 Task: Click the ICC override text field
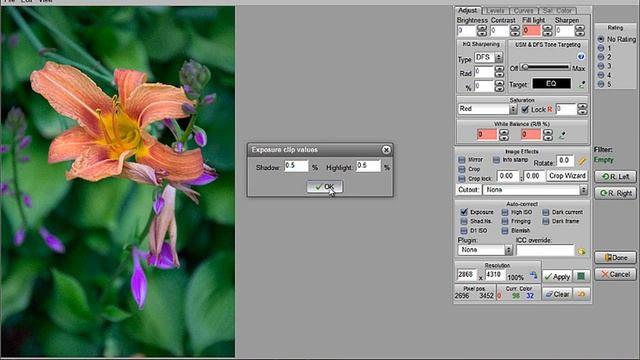[545, 250]
